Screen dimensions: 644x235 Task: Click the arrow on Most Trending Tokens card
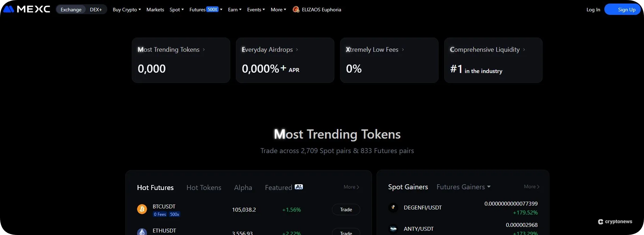pos(204,50)
